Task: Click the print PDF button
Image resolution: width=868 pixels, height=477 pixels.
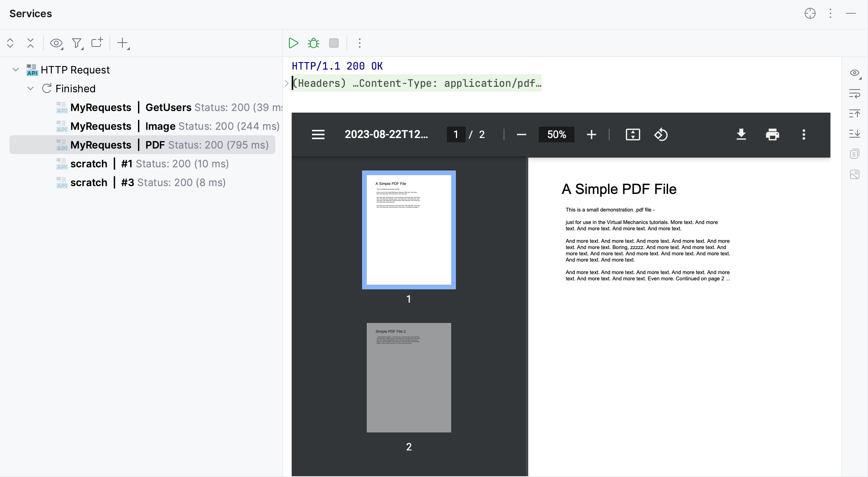Action: (772, 134)
